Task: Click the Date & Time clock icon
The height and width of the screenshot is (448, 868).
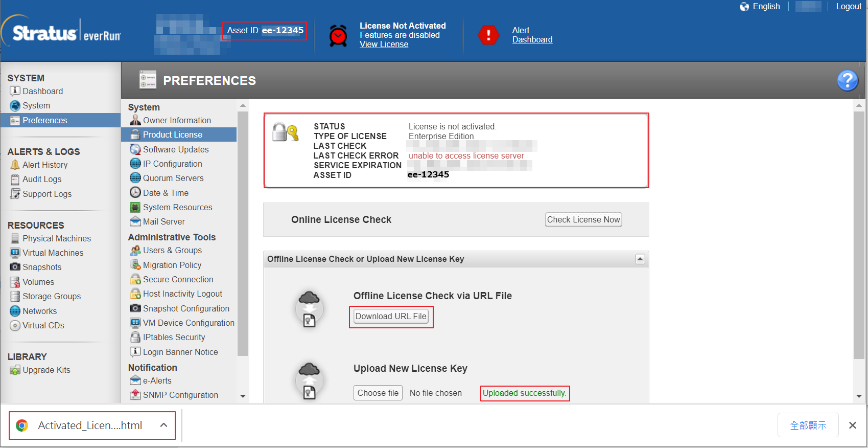Action: (x=135, y=193)
